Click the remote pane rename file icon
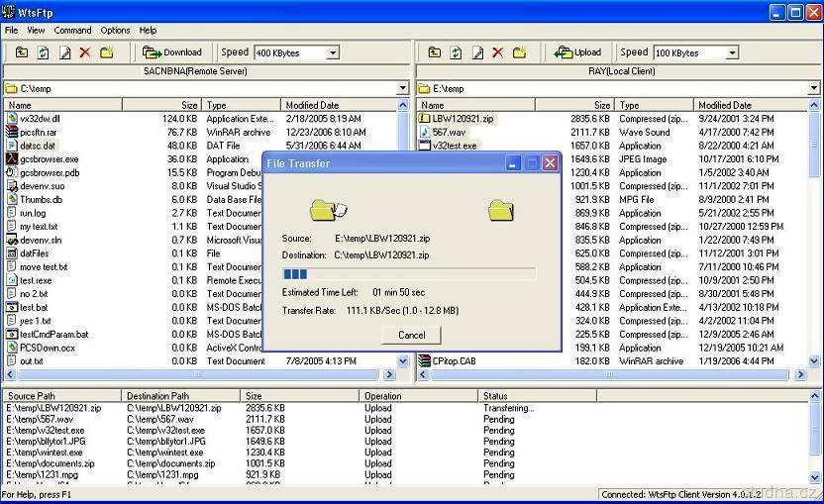 coord(65,52)
